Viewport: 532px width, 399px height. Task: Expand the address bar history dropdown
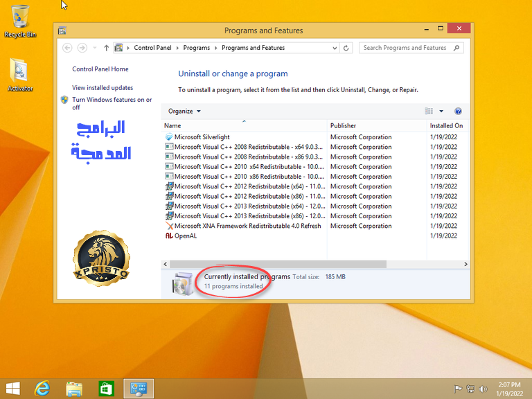(335, 48)
